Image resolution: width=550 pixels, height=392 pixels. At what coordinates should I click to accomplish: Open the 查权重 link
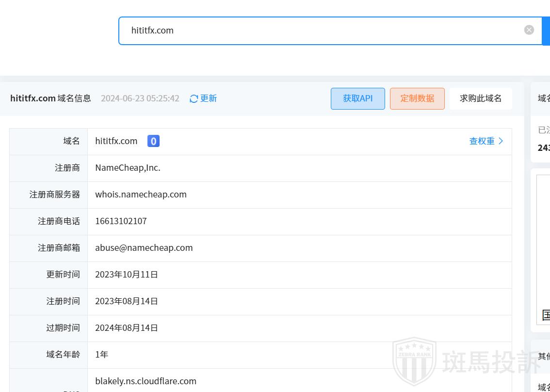tap(486, 141)
